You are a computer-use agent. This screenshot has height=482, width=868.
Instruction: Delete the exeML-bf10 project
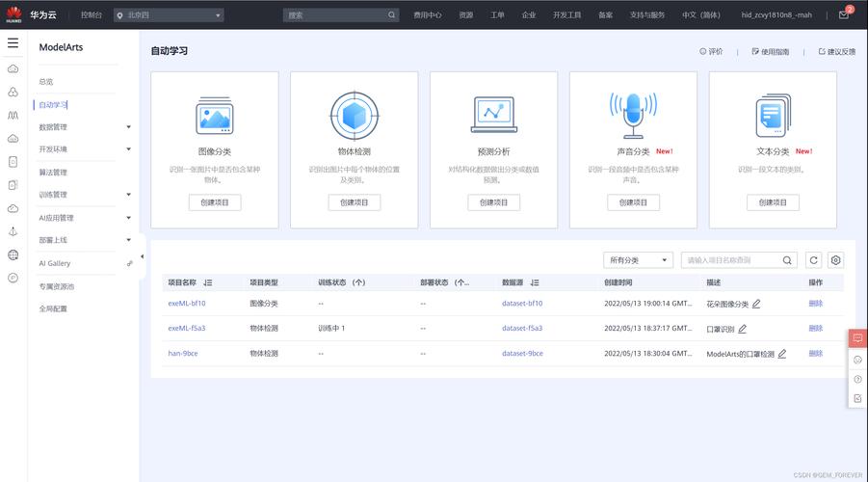coord(815,304)
